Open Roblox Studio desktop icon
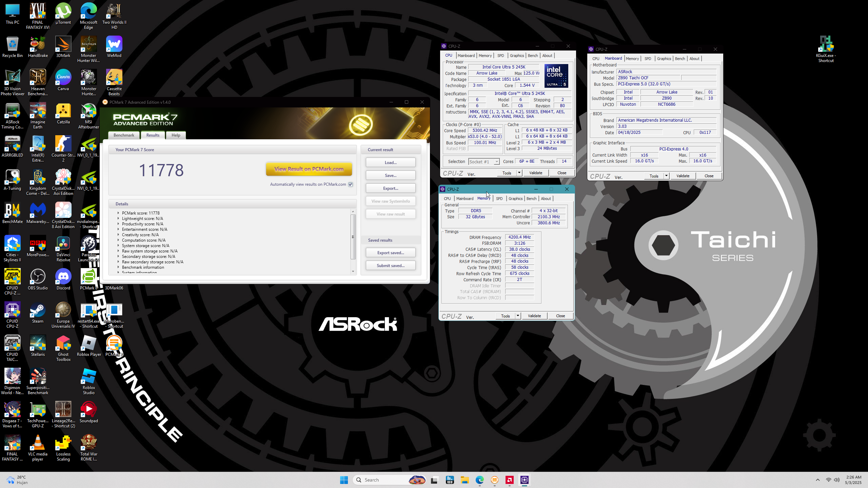 (x=88, y=382)
